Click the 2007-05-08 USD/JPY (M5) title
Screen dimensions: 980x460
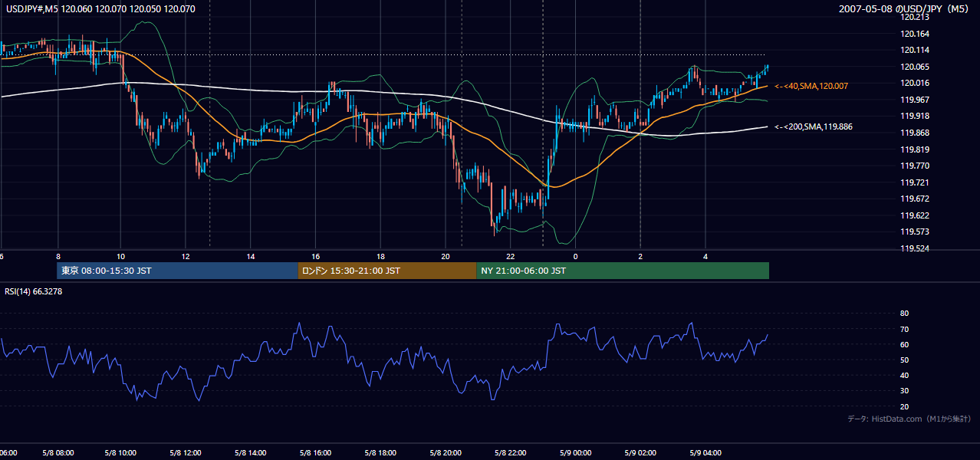(905, 9)
